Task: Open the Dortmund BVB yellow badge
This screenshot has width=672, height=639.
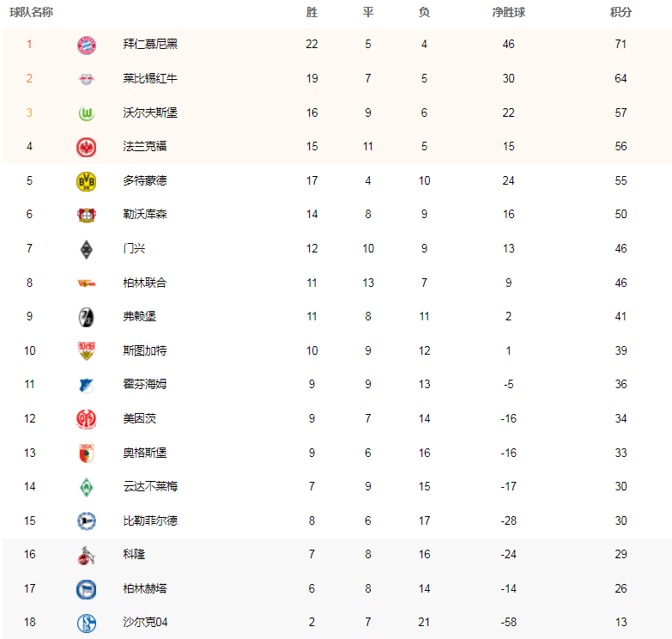Action: click(86, 181)
